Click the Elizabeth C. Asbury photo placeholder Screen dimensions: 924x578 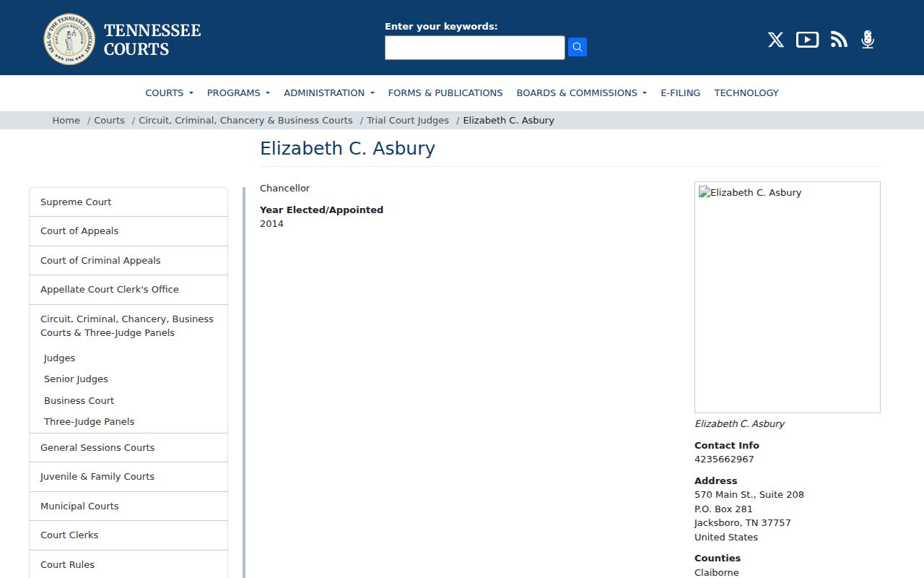(788, 297)
